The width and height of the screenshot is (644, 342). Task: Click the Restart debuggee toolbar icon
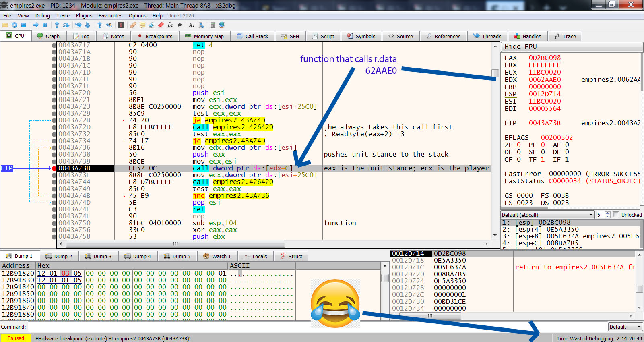(14, 25)
